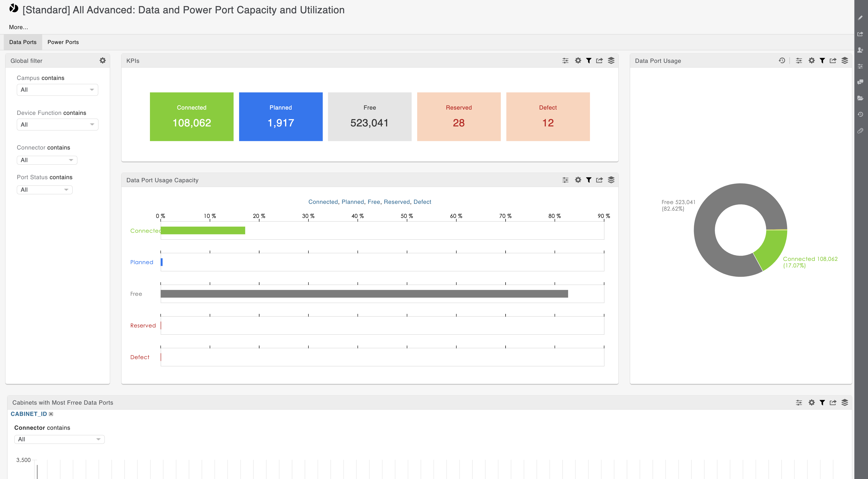Open the Port Status contains dropdown
The width and height of the screenshot is (868, 479).
(44, 190)
